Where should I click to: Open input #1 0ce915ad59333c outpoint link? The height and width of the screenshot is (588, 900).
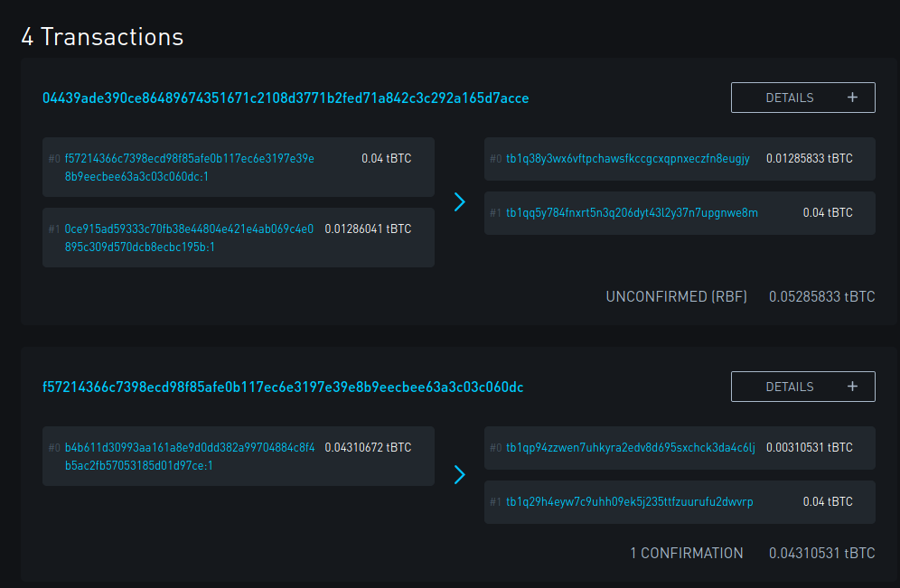(x=190, y=238)
